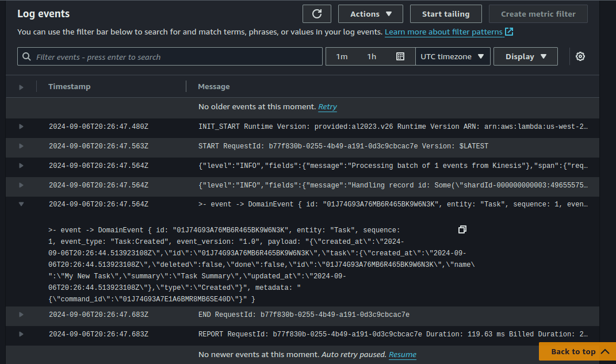
Task: Click REPORT RequestId Duration message
Action: (x=393, y=334)
